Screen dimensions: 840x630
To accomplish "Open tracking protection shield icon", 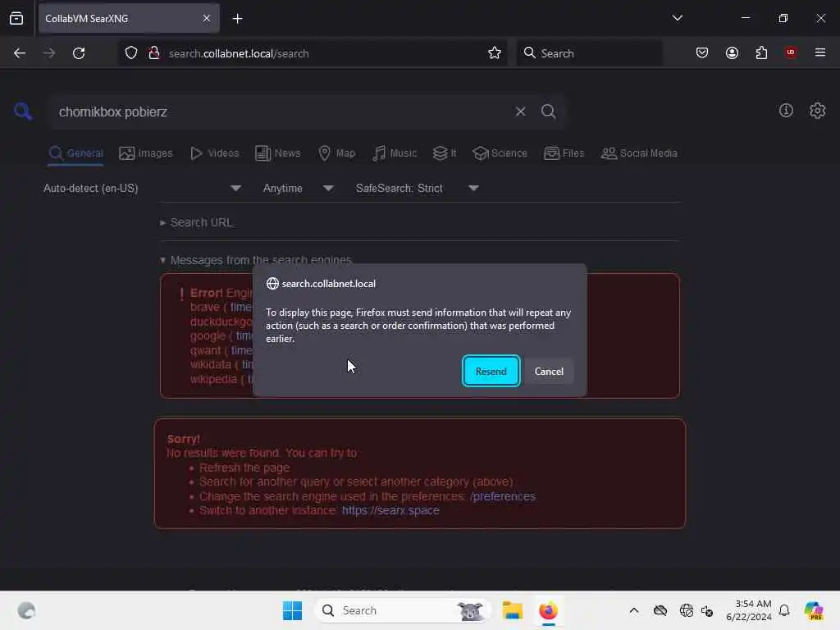I will pyautogui.click(x=131, y=53).
